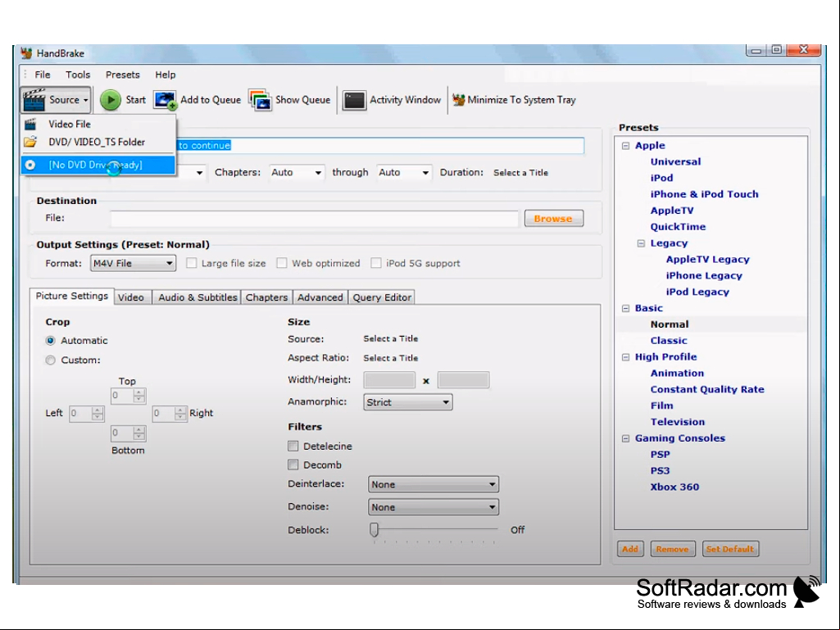The image size is (840, 630).
Task: Click the No DVD Drive disc icon
Action: [x=30, y=165]
